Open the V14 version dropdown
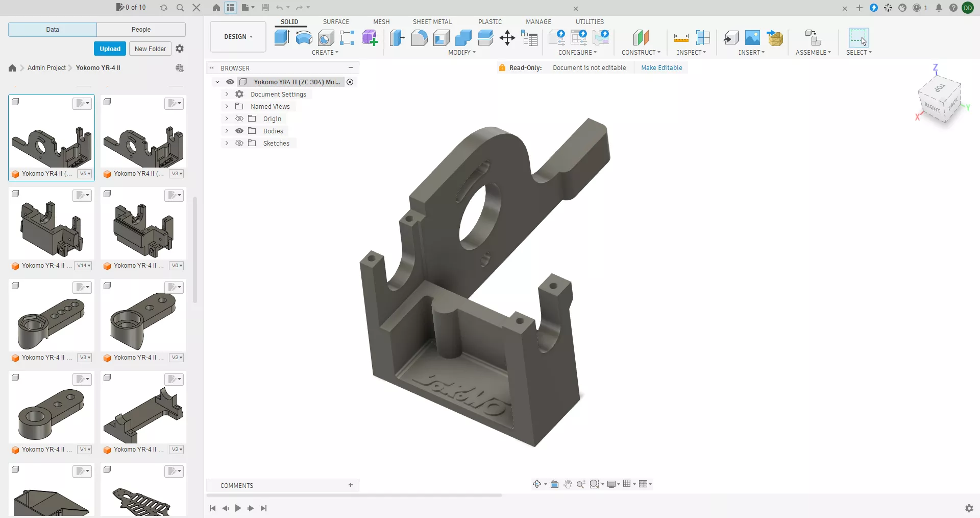The width and height of the screenshot is (980, 518). pos(84,266)
